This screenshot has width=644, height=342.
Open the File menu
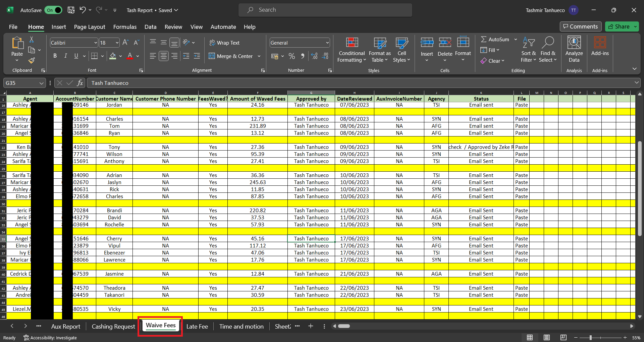point(13,27)
